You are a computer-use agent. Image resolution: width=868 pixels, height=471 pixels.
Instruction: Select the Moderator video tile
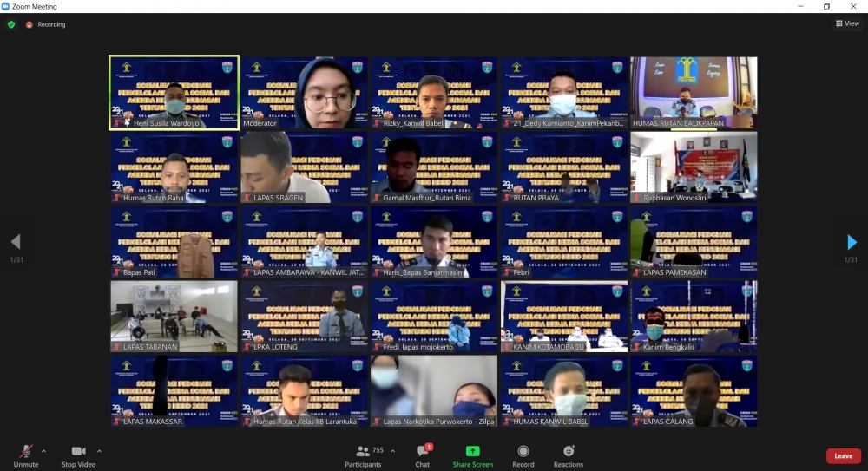(304, 93)
